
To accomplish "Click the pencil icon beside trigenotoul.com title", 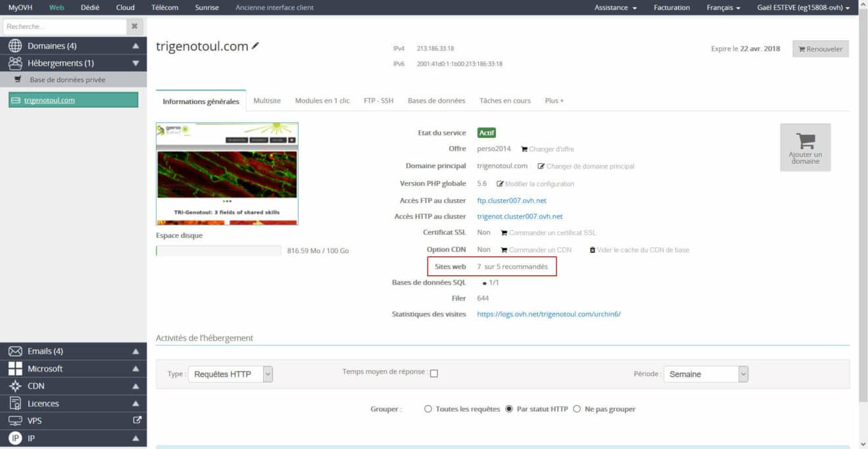I will tap(255, 45).
